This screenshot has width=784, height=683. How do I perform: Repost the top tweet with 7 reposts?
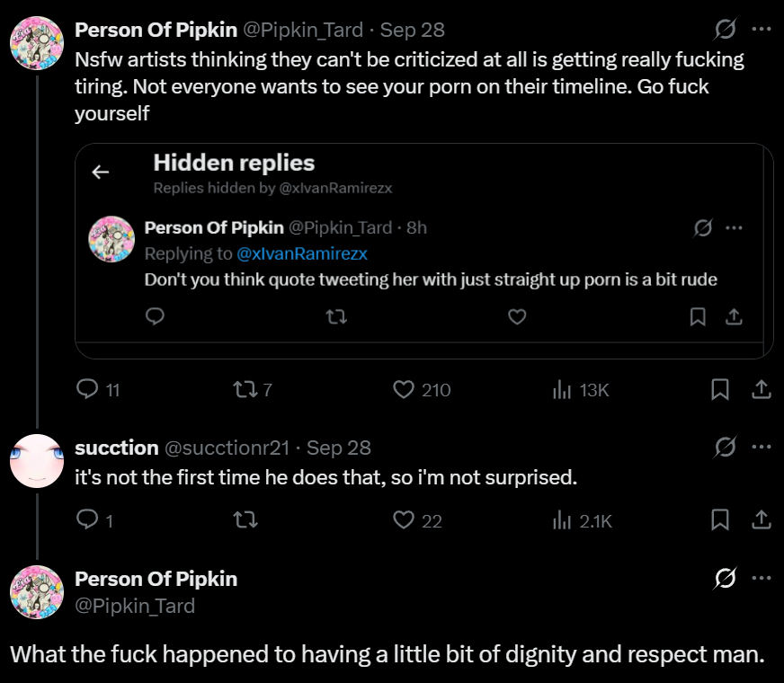(x=245, y=389)
